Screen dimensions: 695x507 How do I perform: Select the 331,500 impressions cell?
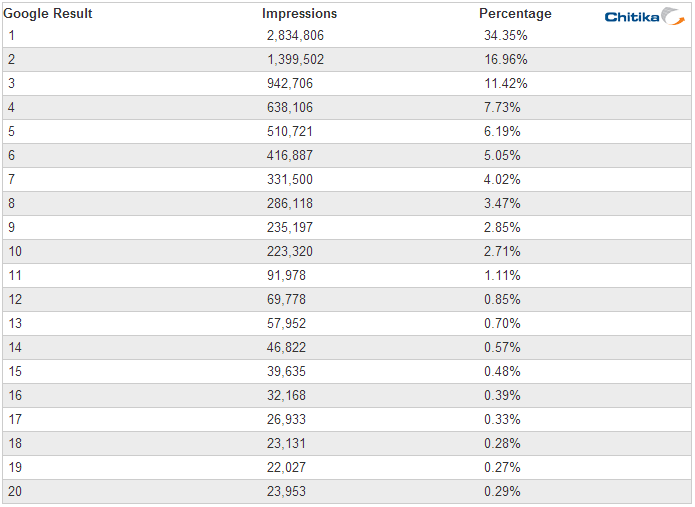tap(290, 180)
